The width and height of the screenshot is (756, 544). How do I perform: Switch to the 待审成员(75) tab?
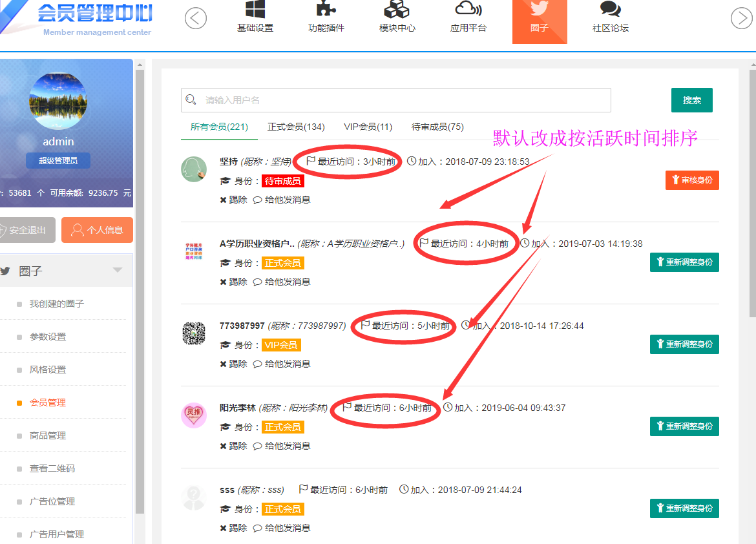point(437,127)
